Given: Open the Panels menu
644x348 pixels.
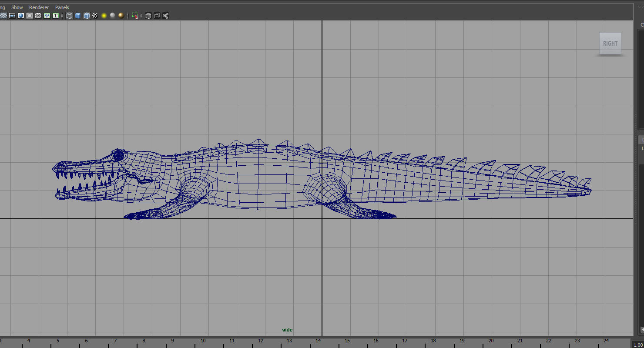Looking at the screenshot, I should pos(62,7).
